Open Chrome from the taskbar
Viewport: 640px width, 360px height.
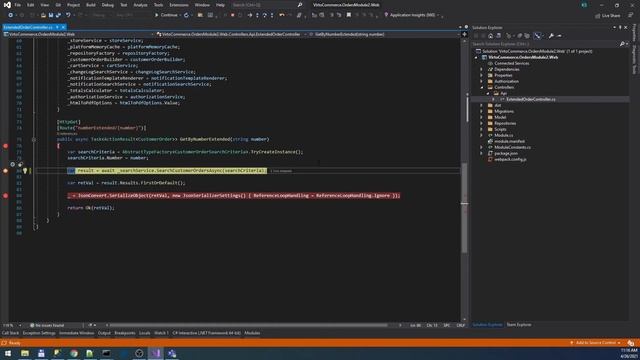(x=73, y=353)
